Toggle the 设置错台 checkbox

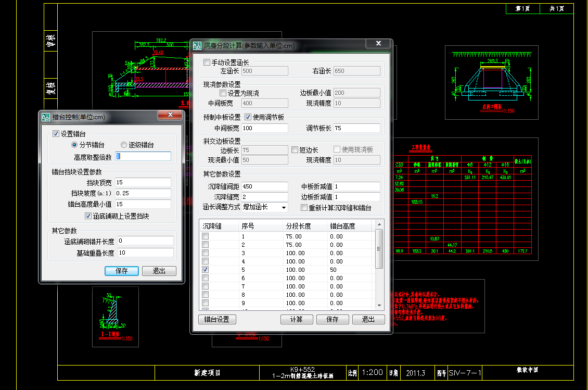click(56, 134)
